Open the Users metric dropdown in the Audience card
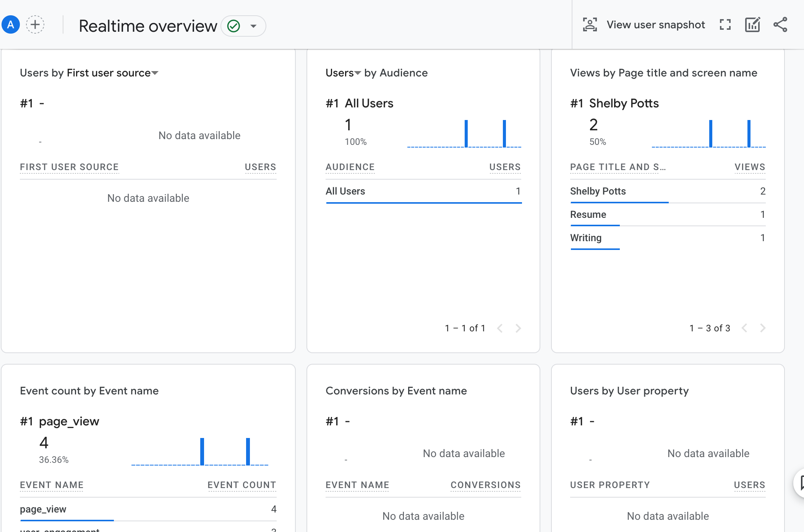The image size is (804, 532). [343, 73]
